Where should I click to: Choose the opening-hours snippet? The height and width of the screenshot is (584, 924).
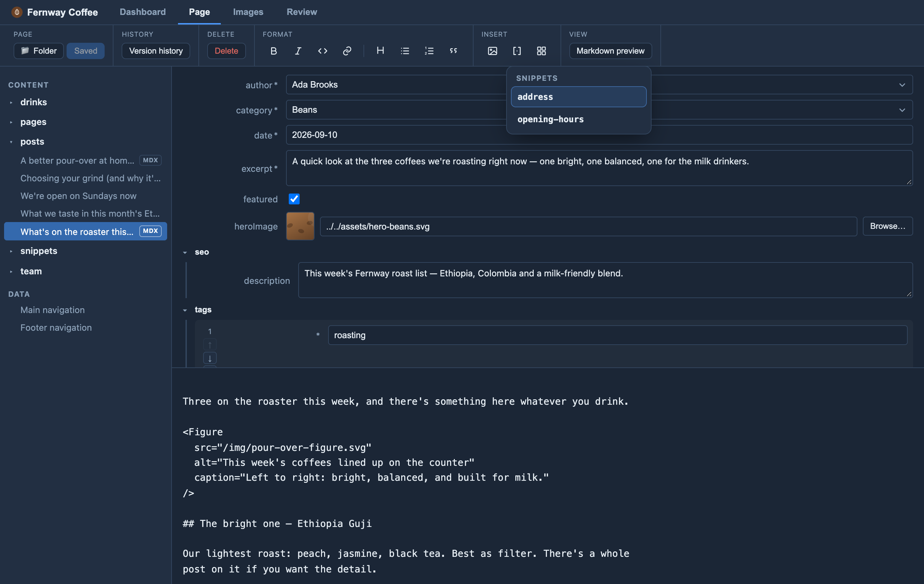coord(578,119)
